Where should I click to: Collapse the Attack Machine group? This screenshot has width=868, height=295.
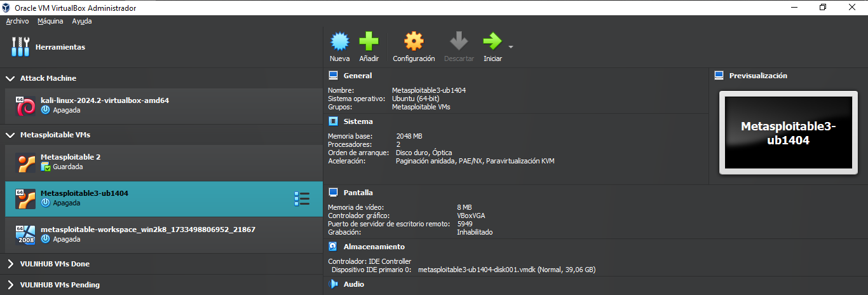[10, 78]
